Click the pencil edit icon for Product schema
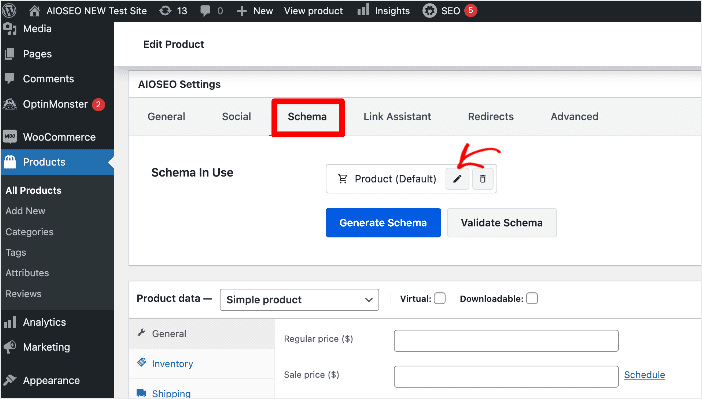702x399 pixels. click(457, 179)
